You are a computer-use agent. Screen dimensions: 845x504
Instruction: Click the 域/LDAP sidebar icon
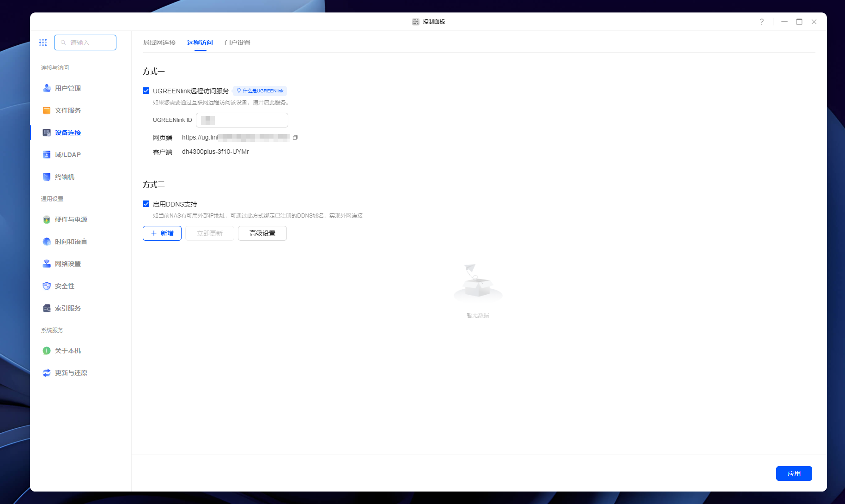[x=47, y=155]
